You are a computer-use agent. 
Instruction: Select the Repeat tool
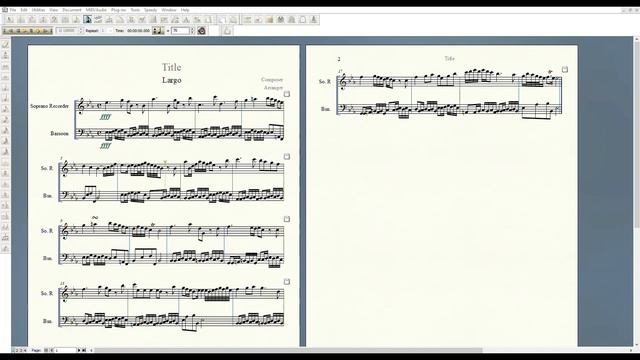[153, 19]
